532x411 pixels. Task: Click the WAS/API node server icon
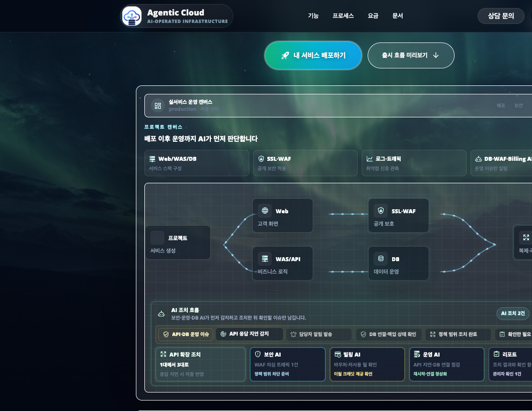(265, 259)
